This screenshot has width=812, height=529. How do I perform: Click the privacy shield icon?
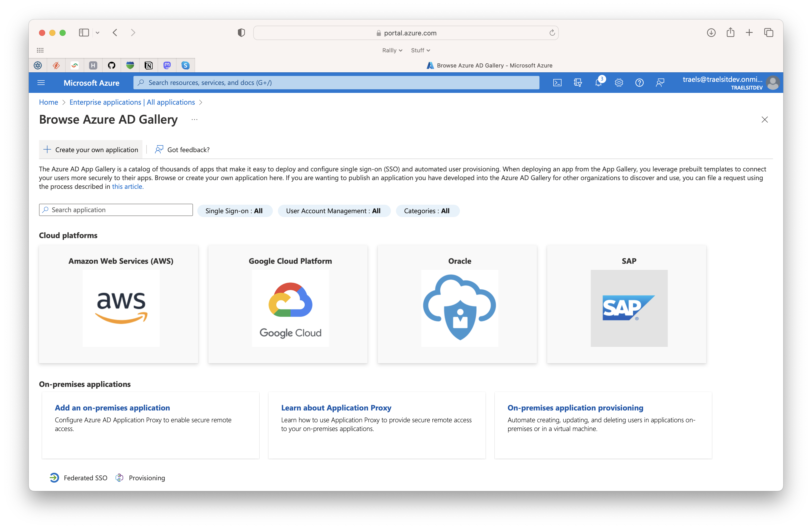tap(241, 33)
